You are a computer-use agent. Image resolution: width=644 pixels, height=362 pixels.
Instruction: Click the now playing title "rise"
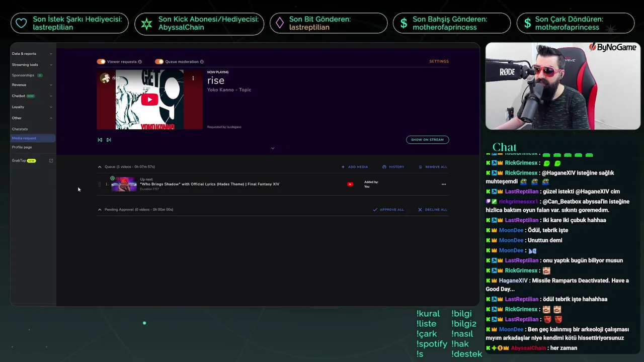[216, 80]
